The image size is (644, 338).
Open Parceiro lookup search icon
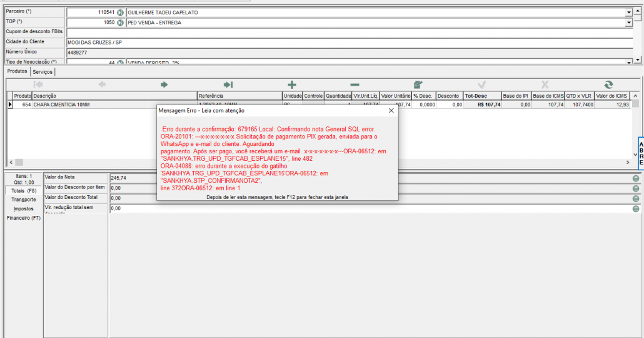[121, 13]
